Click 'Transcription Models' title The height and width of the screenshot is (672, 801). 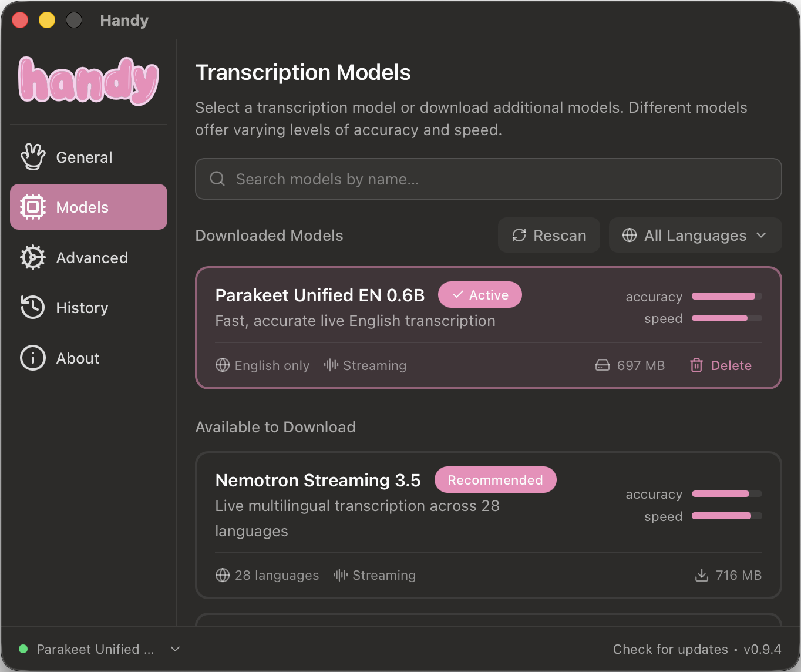pos(303,72)
